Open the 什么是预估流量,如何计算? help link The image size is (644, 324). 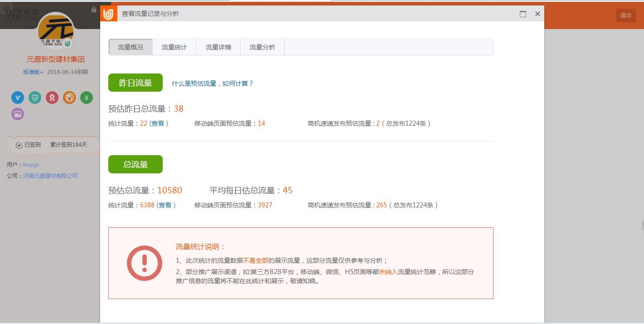[212, 83]
